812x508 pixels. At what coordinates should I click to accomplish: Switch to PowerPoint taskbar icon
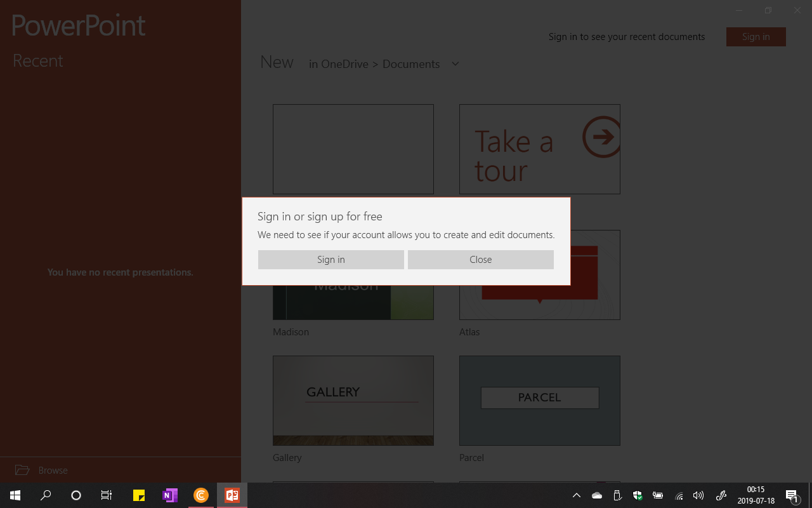pyautogui.click(x=232, y=495)
